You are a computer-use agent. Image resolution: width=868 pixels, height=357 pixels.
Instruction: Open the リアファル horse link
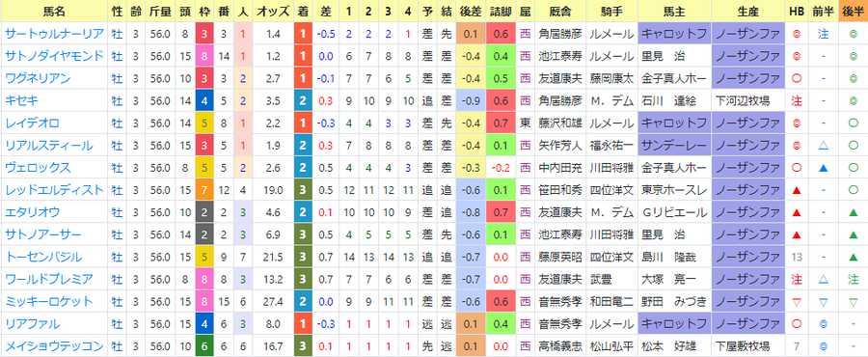coord(32,324)
